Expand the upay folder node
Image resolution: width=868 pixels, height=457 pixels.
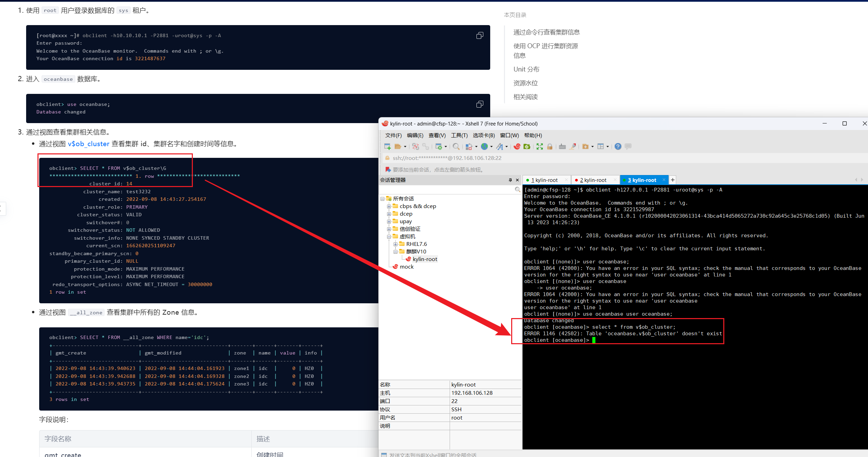(389, 221)
